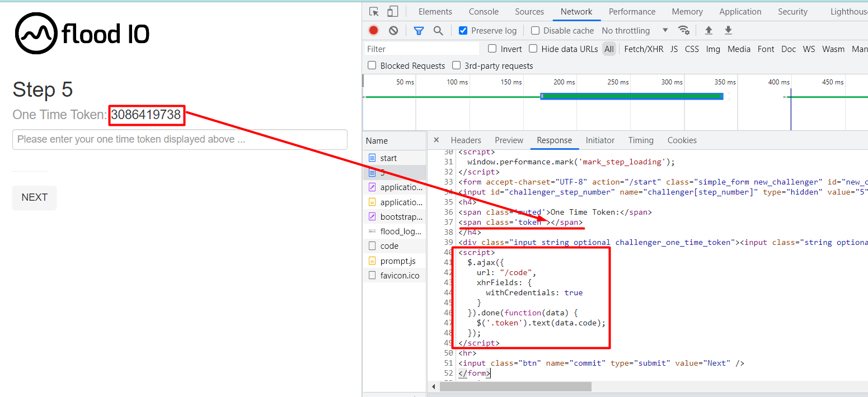Toggle the network filter funnel icon
Image resolution: width=868 pixels, height=397 pixels.
[x=419, y=30]
